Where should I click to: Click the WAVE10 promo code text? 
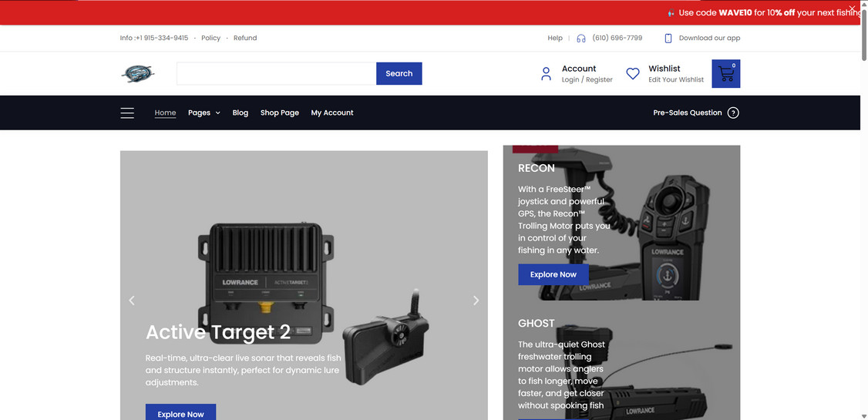pyautogui.click(x=735, y=13)
